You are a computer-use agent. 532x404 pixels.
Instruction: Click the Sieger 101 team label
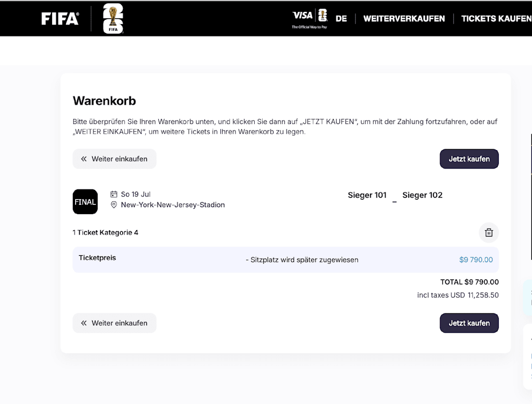click(367, 195)
